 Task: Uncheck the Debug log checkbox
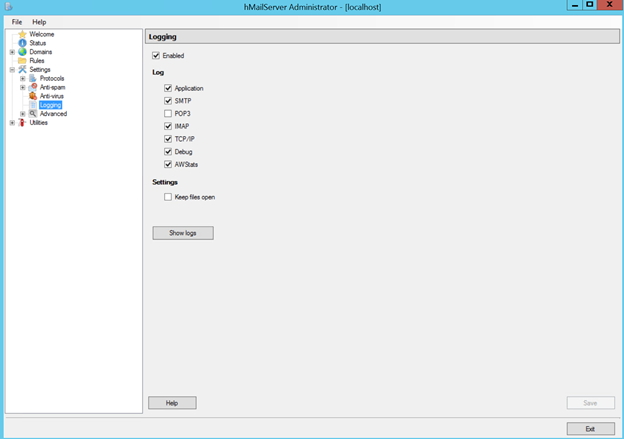[168, 152]
